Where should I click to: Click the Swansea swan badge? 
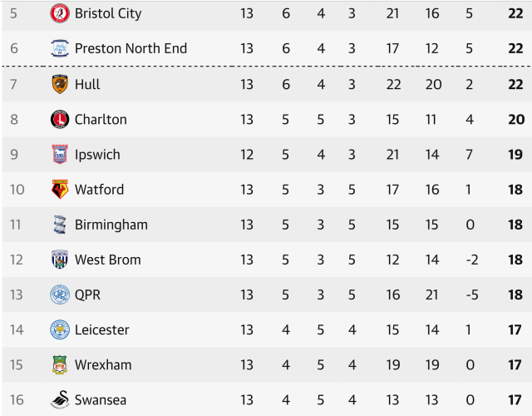60,400
